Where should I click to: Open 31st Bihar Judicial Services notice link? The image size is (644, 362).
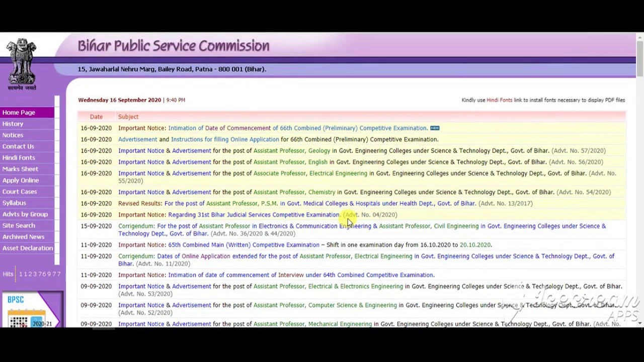tap(254, 215)
